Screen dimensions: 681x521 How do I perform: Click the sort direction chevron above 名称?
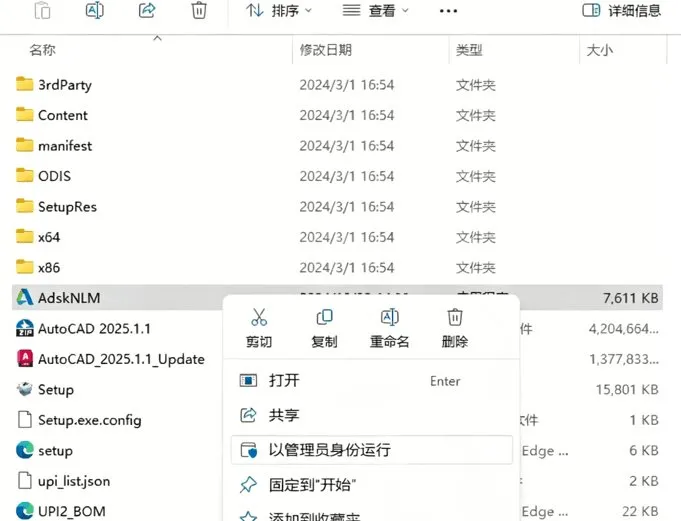(157, 38)
